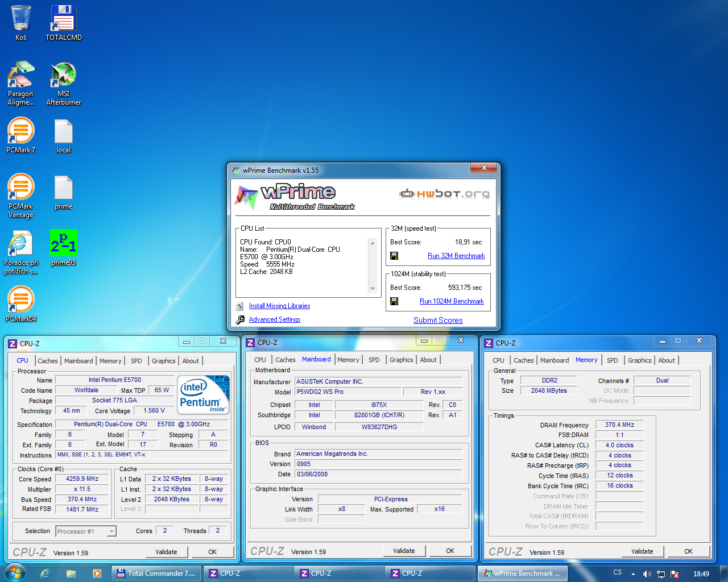Click CAS# Latency value 4.0 clocks
The image size is (728, 582).
[x=619, y=445]
